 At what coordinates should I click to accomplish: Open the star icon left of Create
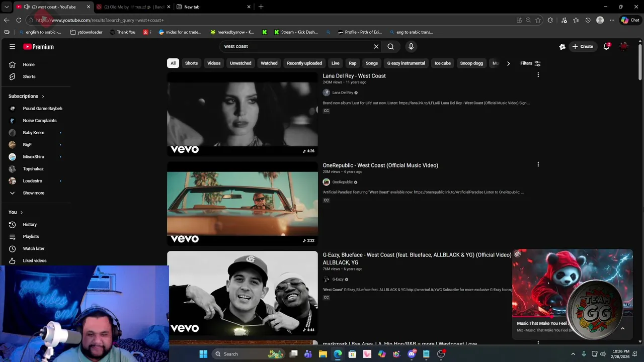(x=562, y=47)
